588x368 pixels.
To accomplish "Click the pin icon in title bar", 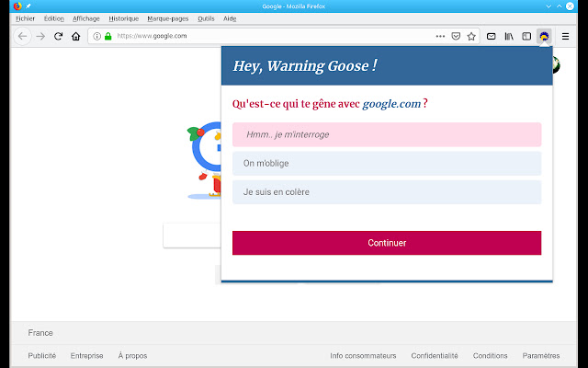I will tap(28, 6).
